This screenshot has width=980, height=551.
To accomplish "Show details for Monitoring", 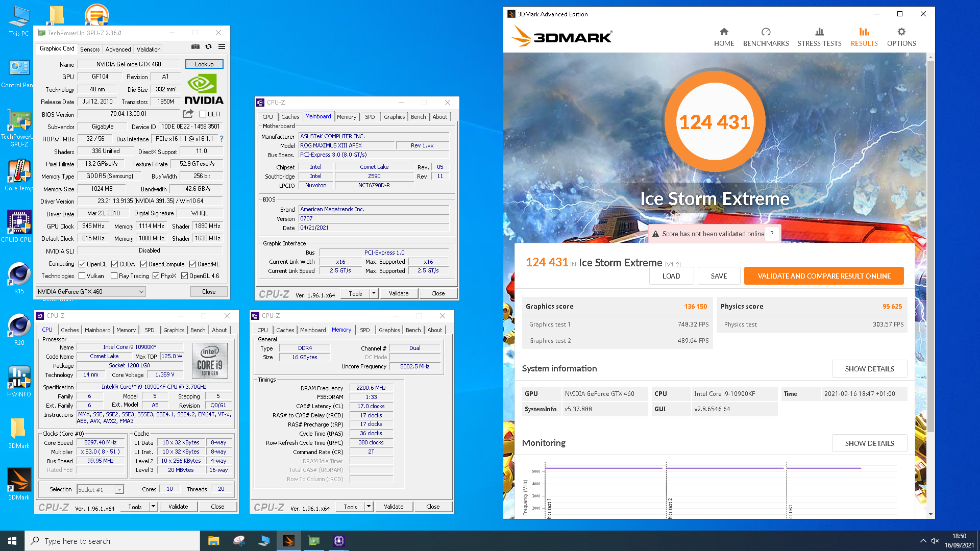I will point(869,443).
